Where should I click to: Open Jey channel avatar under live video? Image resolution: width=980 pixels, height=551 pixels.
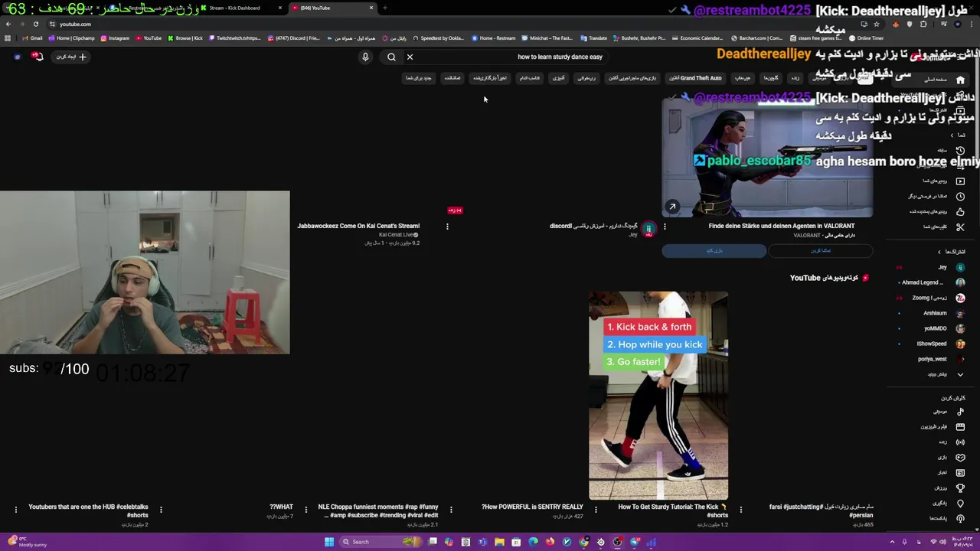[648, 228]
